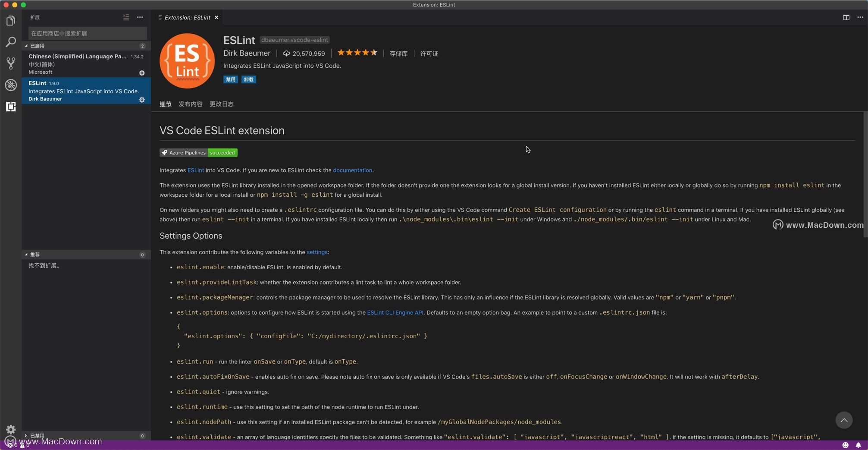The height and width of the screenshot is (450, 868).
Task: Open the Source Control view
Action: tap(11, 63)
